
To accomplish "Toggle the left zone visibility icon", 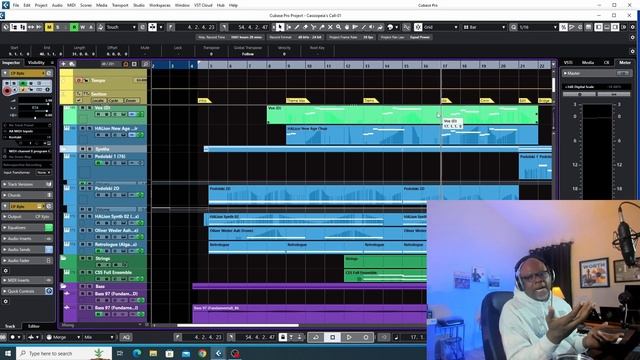I will pos(598,27).
